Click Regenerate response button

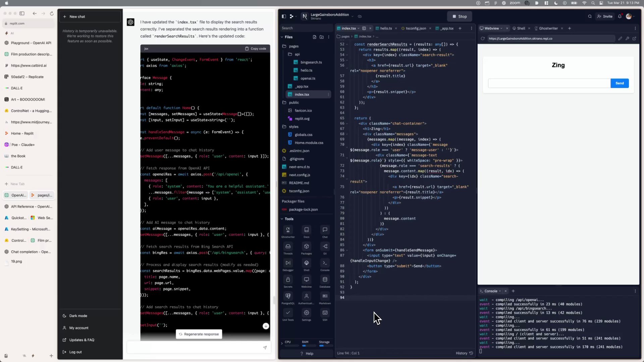click(x=199, y=334)
